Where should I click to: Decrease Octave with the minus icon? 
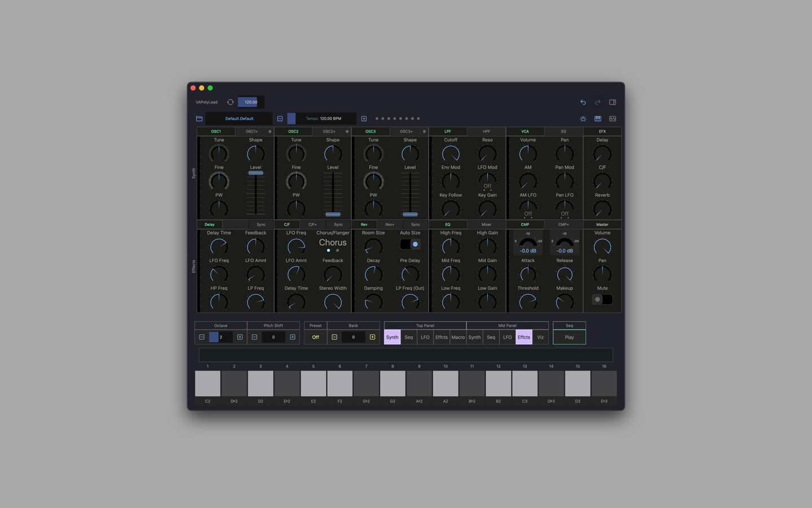point(201,337)
